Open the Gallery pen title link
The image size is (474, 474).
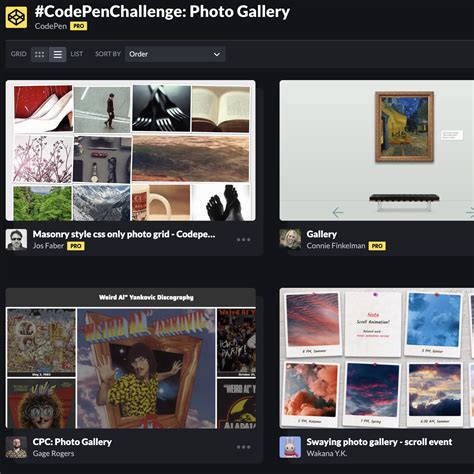tap(322, 234)
